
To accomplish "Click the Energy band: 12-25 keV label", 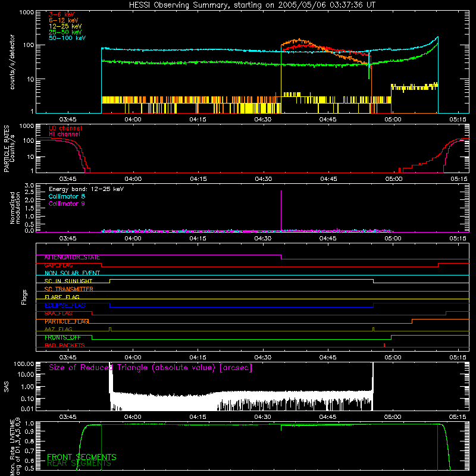I will point(86,189).
